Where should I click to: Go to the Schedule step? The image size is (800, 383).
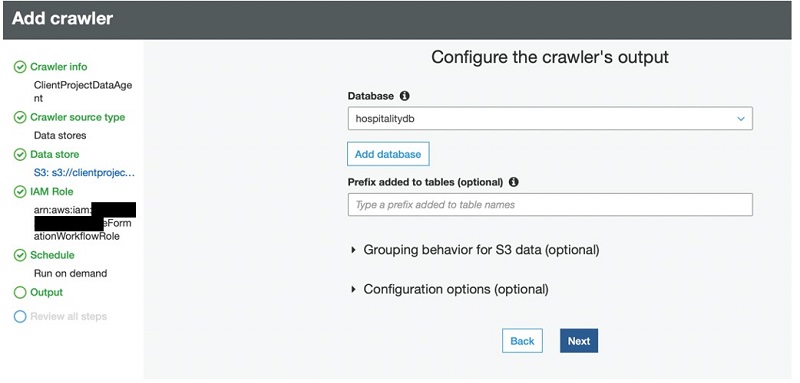tap(52, 256)
